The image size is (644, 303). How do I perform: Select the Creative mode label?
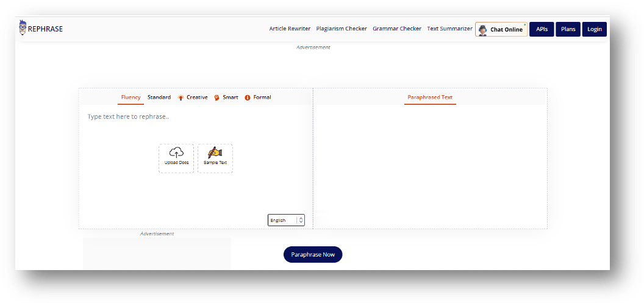(x=197, y=98)
